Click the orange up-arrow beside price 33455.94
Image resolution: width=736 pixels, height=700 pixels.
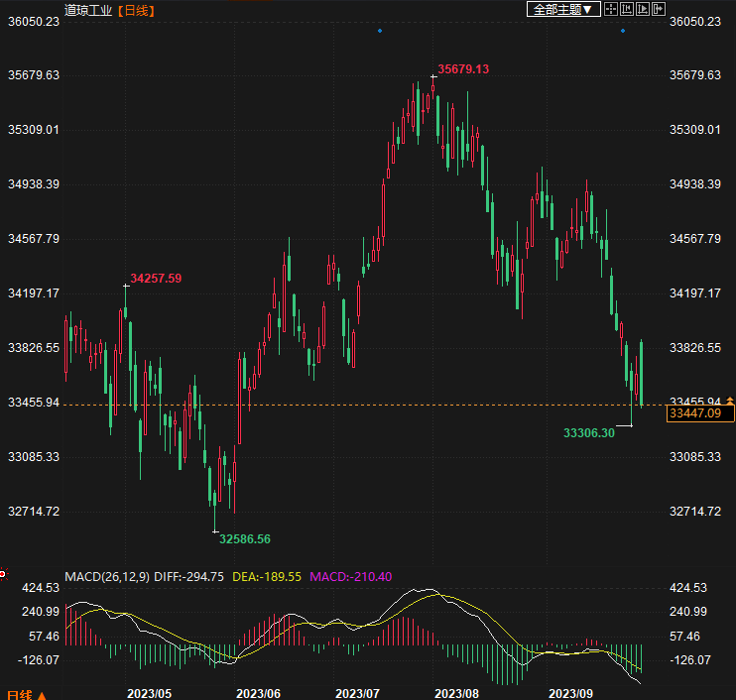point(731,401)
